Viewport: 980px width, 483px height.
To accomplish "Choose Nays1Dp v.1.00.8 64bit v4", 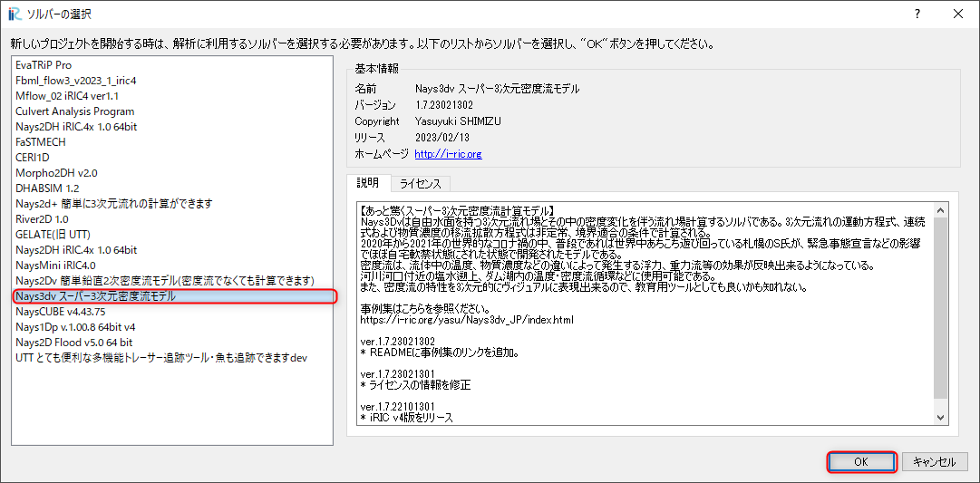I will pyautogui.click(x=172, y=327).
